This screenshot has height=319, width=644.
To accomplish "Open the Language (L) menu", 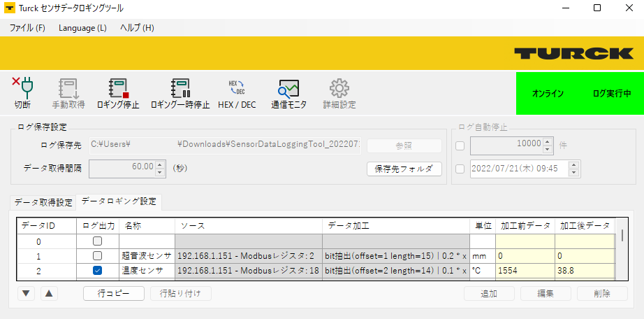I will click(x=82, y=28).
